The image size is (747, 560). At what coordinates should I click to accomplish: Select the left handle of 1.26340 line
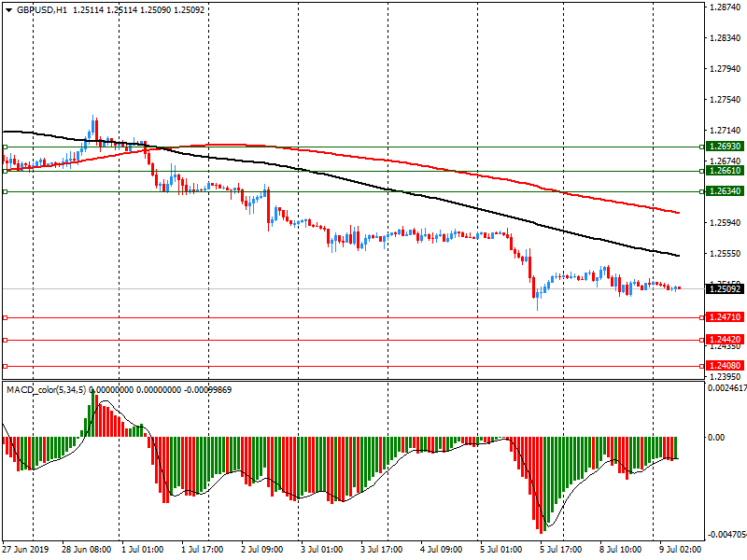point(6,191)
